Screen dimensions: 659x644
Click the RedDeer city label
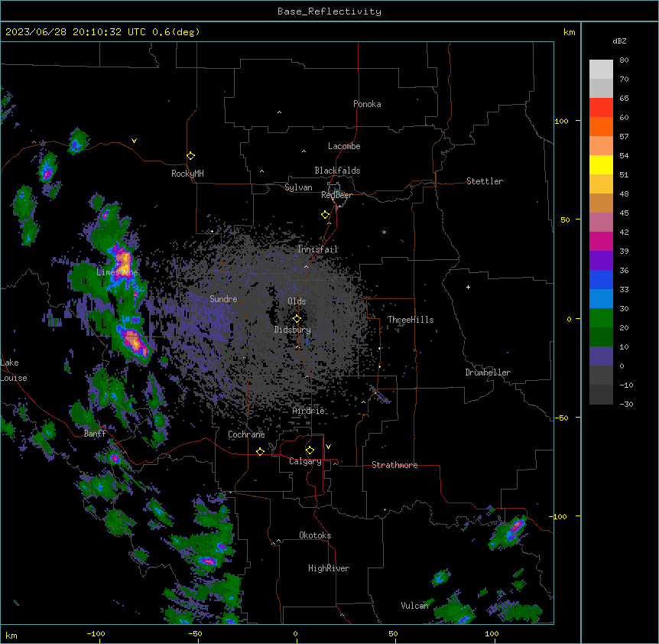tap(336, 195)
